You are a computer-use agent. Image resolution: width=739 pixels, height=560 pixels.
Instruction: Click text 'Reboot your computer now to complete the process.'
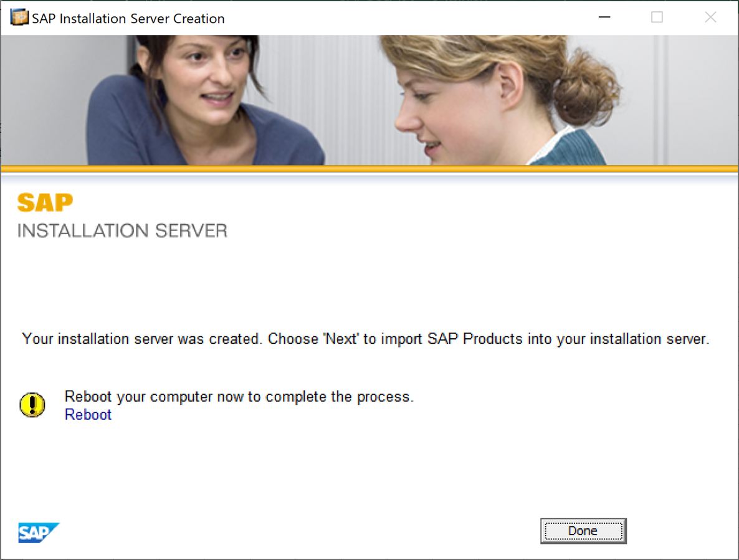tap(239, 397)
